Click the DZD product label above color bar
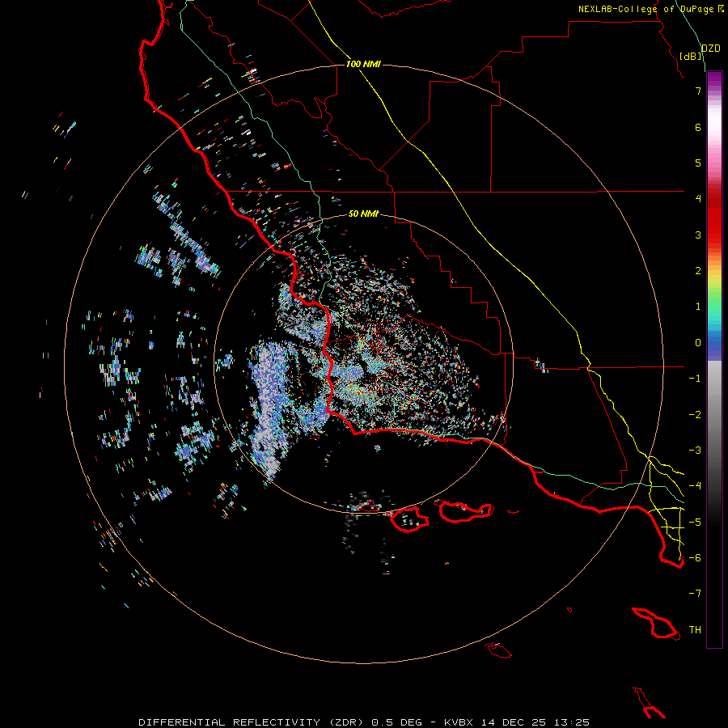Image resolution: width=728 pixels, height=728 pixels. point(710,49)
